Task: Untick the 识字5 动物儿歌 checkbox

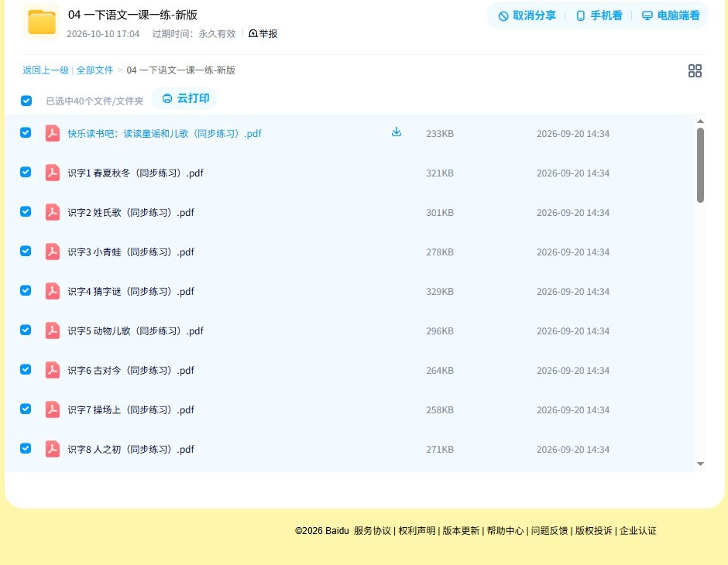Action: coord(26,330)
